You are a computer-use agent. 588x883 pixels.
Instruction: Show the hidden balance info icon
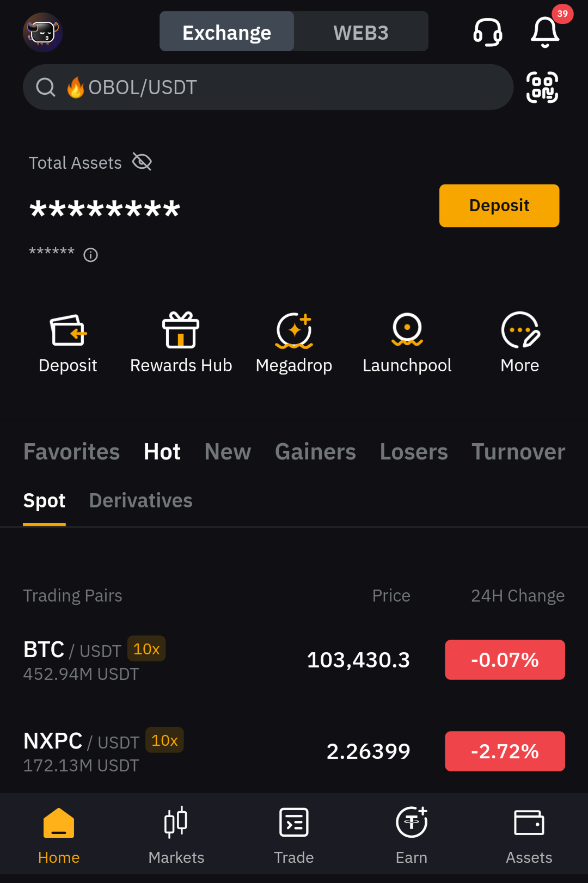[x=90, y=255]
